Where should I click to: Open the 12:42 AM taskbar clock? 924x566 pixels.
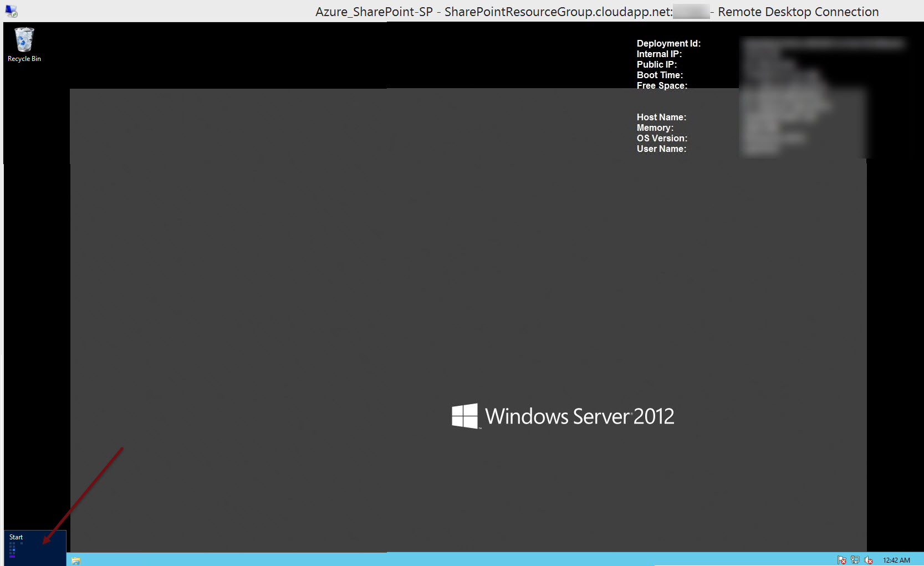coord(896,560)
